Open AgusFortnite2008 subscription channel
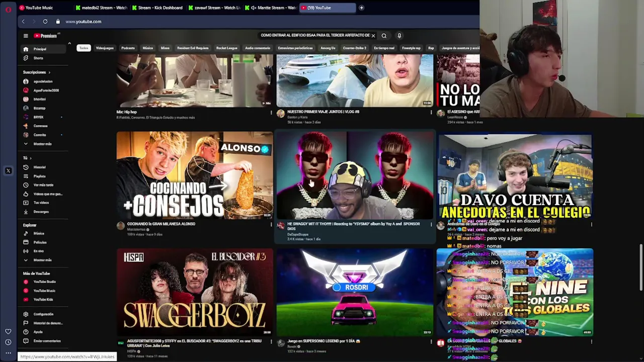644x362 pixels. coord(44,90)
